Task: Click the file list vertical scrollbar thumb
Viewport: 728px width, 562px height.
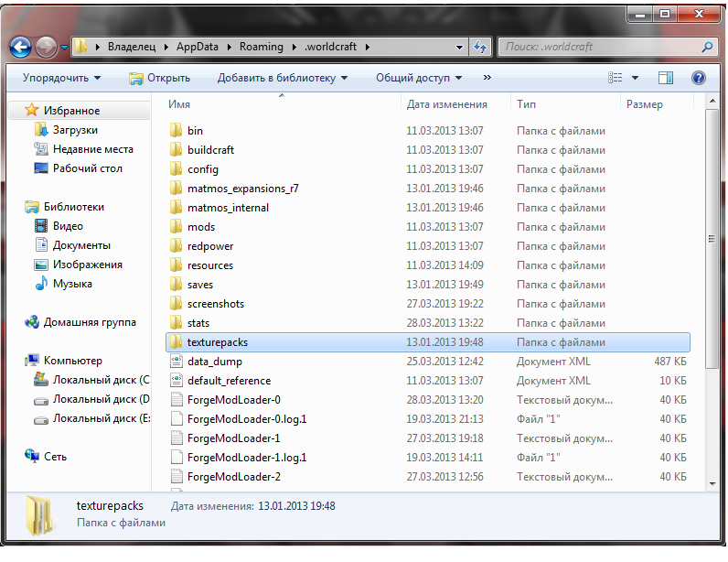Action: (712, 239)
